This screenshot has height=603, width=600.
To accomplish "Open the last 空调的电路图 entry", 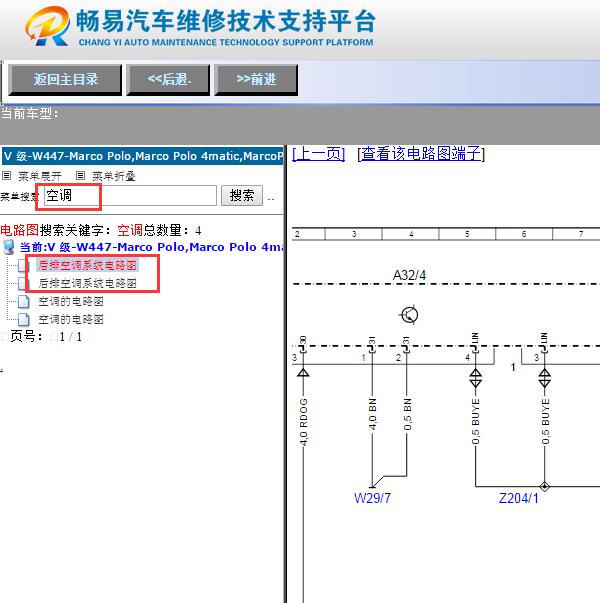I will pyautogui.click(x=71, y=319).
